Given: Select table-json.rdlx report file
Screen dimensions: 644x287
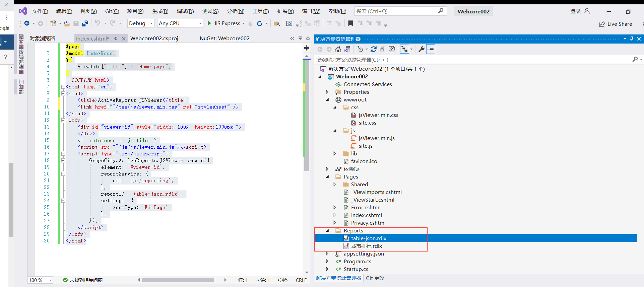Looking at the screenshot, I should point(369,238).
